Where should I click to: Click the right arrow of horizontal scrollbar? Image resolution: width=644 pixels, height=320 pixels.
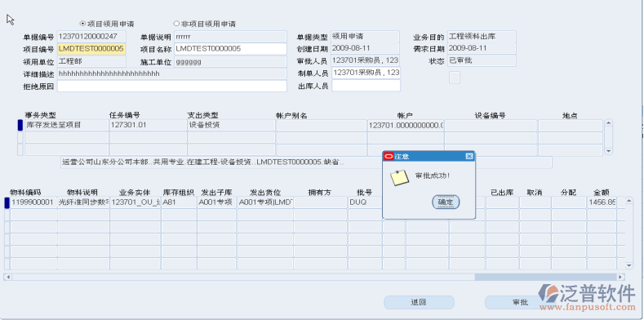(x=620, y=278)
